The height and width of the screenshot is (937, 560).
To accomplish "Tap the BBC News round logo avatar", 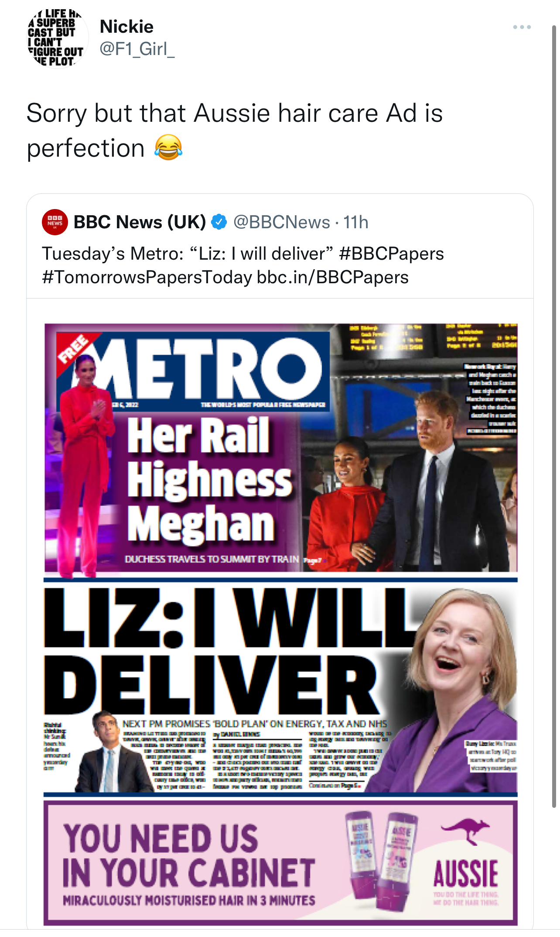I will 55,222.
